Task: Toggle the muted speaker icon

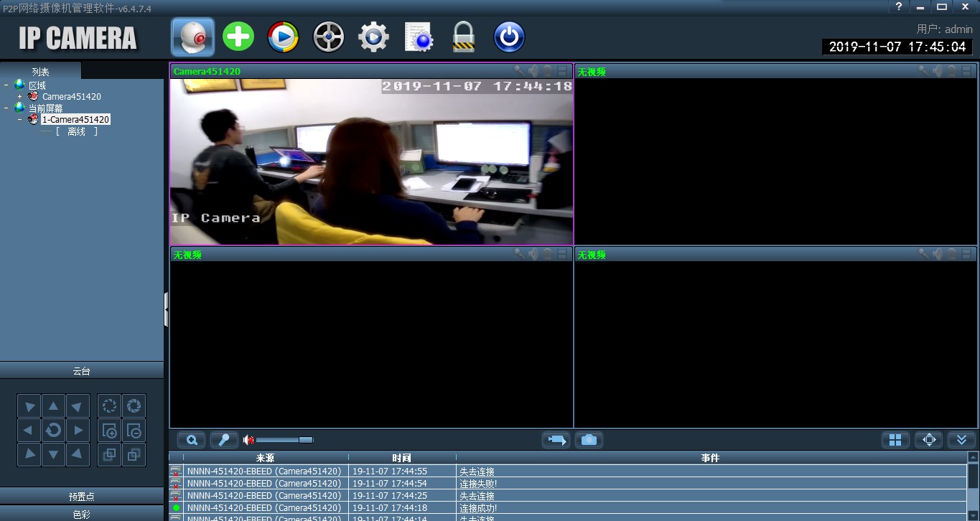Action: point(248,440)
